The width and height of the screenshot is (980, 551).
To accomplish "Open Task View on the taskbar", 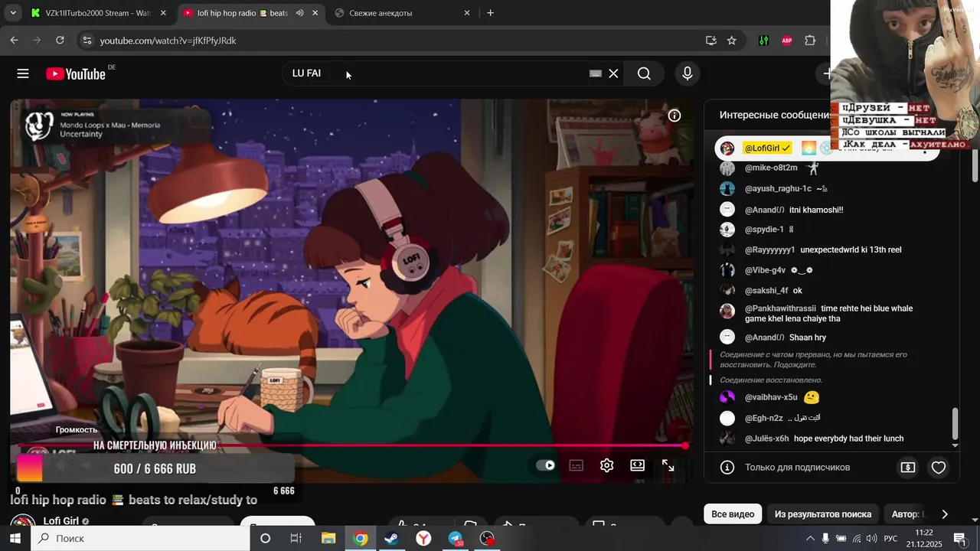I will point(296,539).
